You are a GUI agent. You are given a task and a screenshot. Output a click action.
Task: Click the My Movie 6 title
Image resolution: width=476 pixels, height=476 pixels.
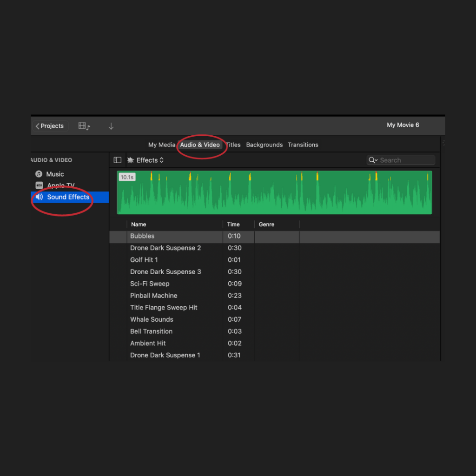pyautogui.click(x=403, y=125)
